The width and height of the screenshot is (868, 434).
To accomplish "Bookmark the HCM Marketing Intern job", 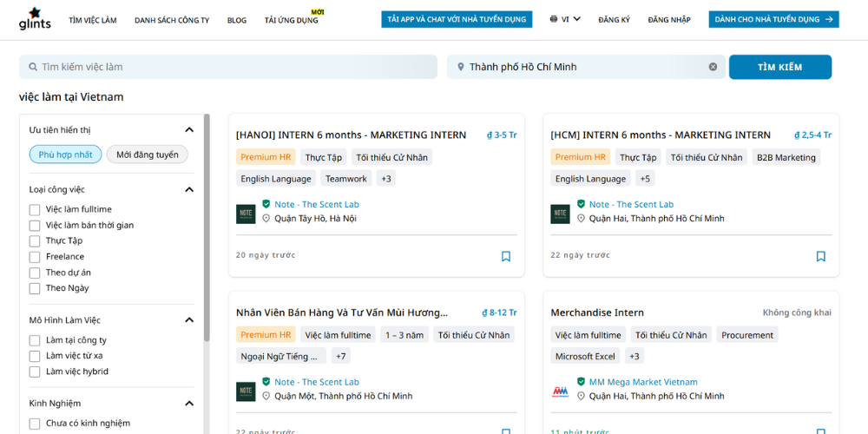I will (x=821, y=256).
